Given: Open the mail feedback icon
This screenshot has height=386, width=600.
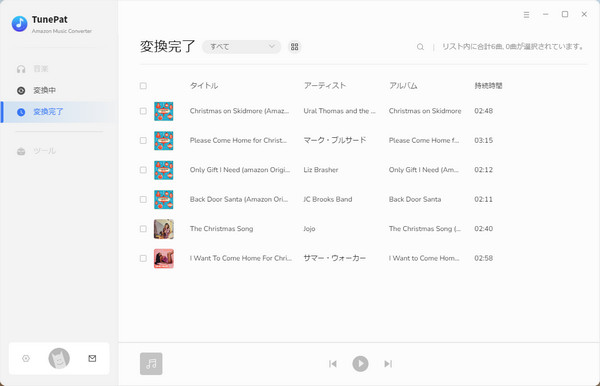Looking at the screenshot, I should pyautogui.click(x=92, y=358).
